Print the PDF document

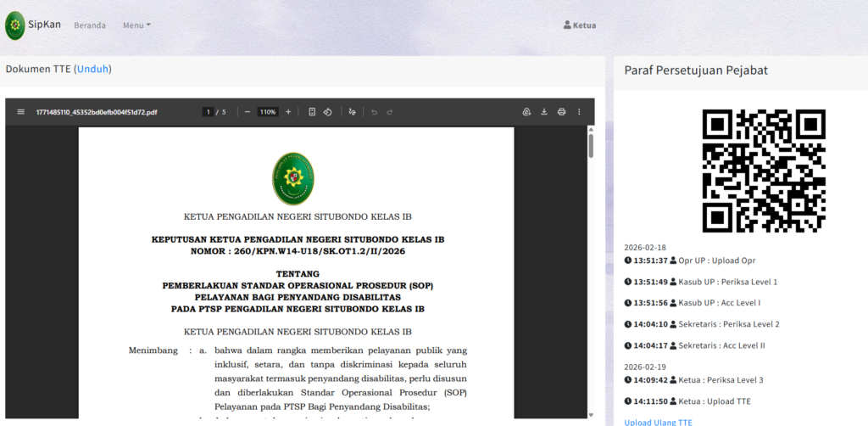point(561,112)
